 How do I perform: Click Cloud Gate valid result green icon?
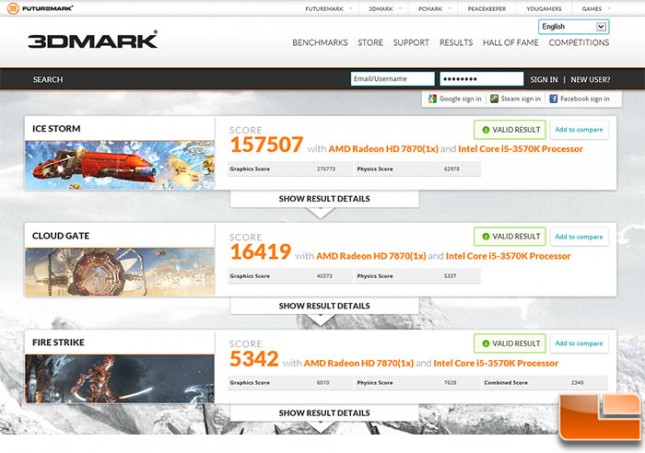(485, 237)
